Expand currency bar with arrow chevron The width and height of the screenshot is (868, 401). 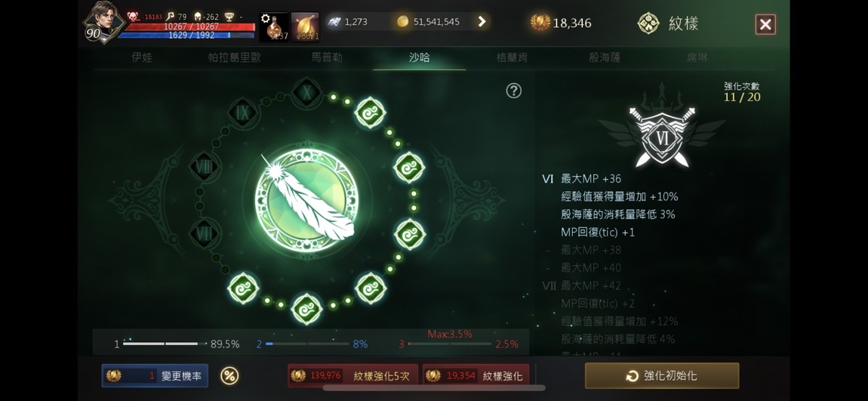coord(482,22)
